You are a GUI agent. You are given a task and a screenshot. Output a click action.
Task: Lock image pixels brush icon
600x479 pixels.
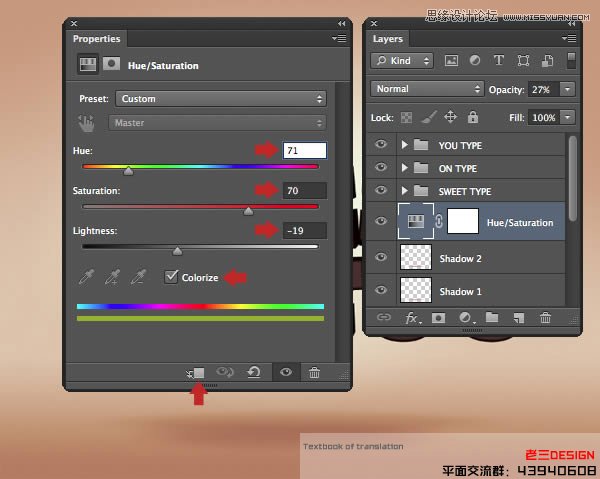click(x=429, y=117)
